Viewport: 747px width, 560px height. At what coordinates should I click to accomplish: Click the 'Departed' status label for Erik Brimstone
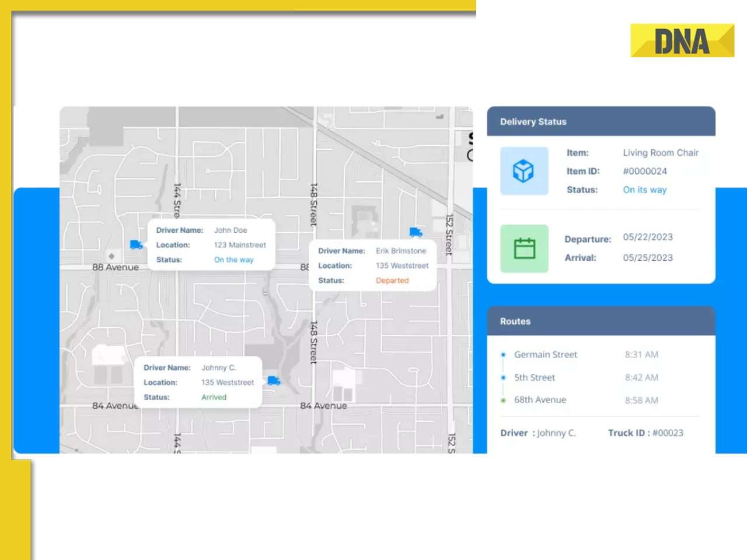392,281
